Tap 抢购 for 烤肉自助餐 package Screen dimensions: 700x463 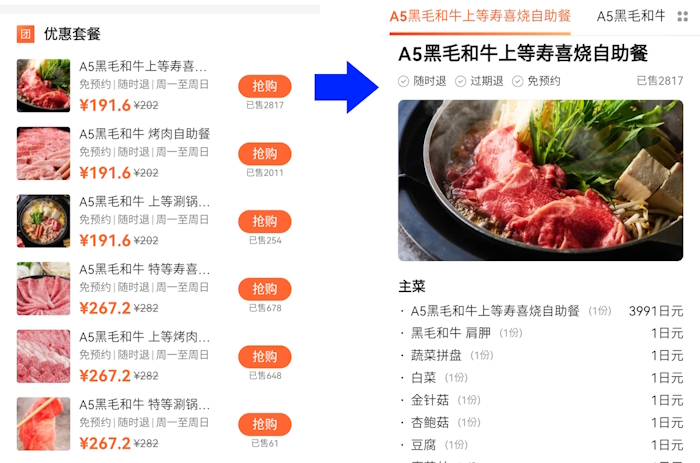(265, 154)
